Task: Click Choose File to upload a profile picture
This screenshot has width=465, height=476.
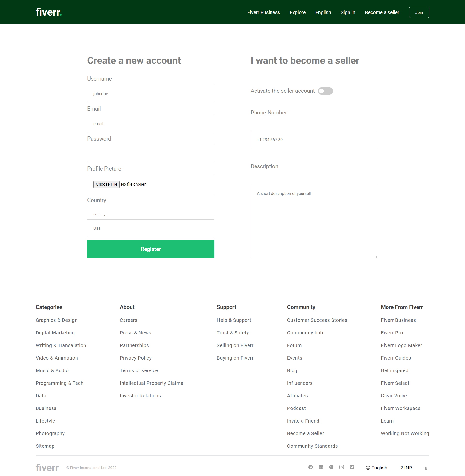Action: pos(106,184)
